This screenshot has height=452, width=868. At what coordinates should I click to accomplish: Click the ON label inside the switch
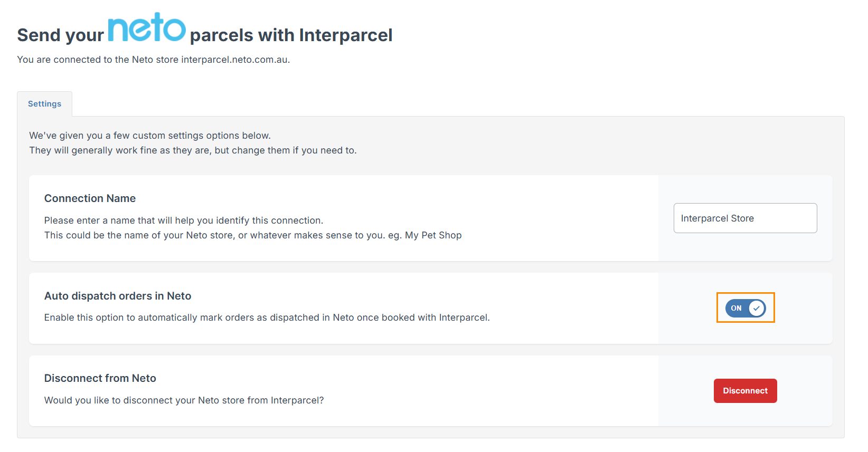736,308
